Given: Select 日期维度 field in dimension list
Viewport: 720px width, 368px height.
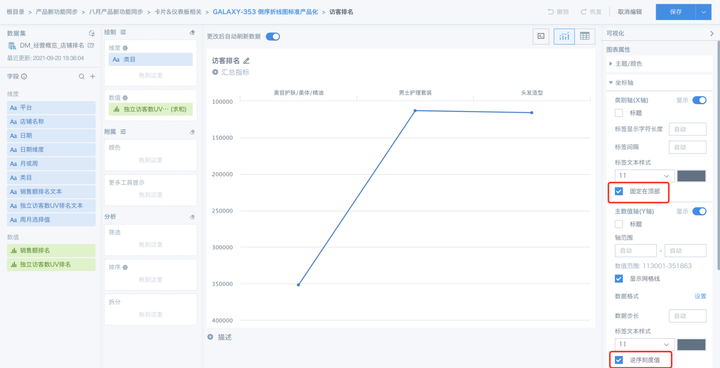Looking at the screenshot, I should point(51,150).
